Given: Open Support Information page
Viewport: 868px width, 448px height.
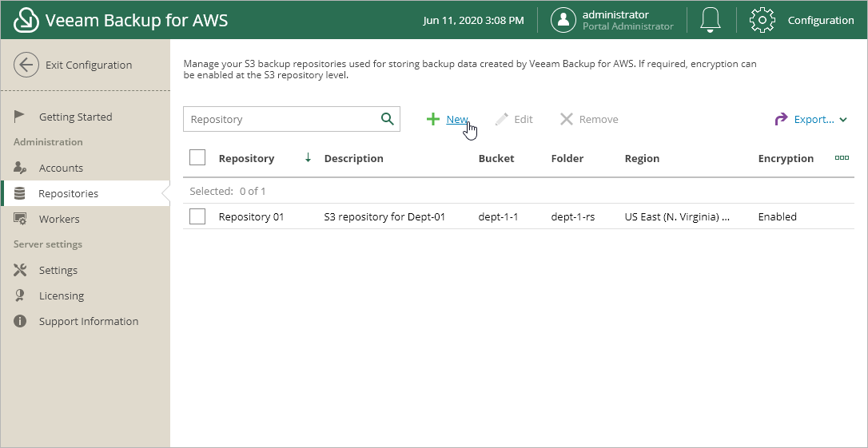Looking at the screenshot, I should [89, 321].
